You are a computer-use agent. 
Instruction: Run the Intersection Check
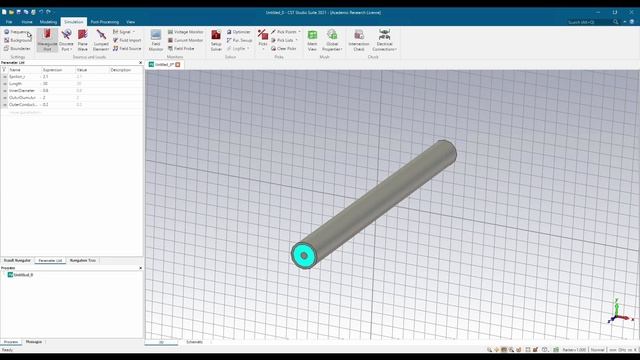(x=359, y=40)
